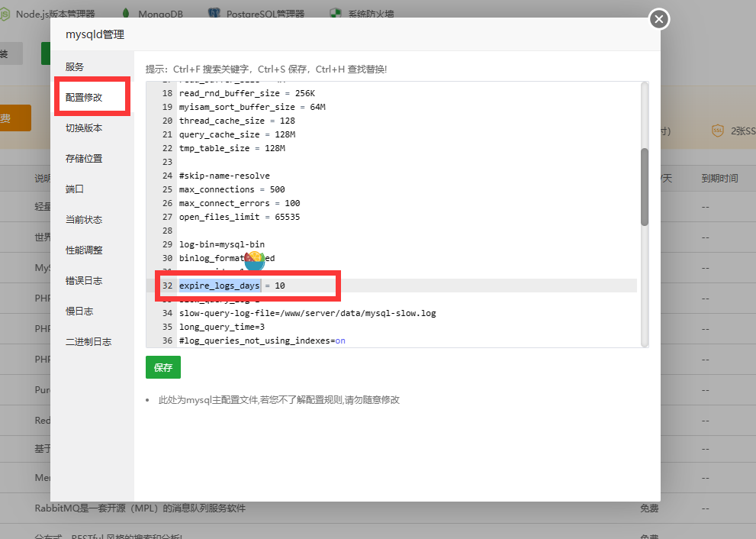This screenshot has height=539, width=756.
Task: Click the SSL shield icon in background
Action: [718, 131]
